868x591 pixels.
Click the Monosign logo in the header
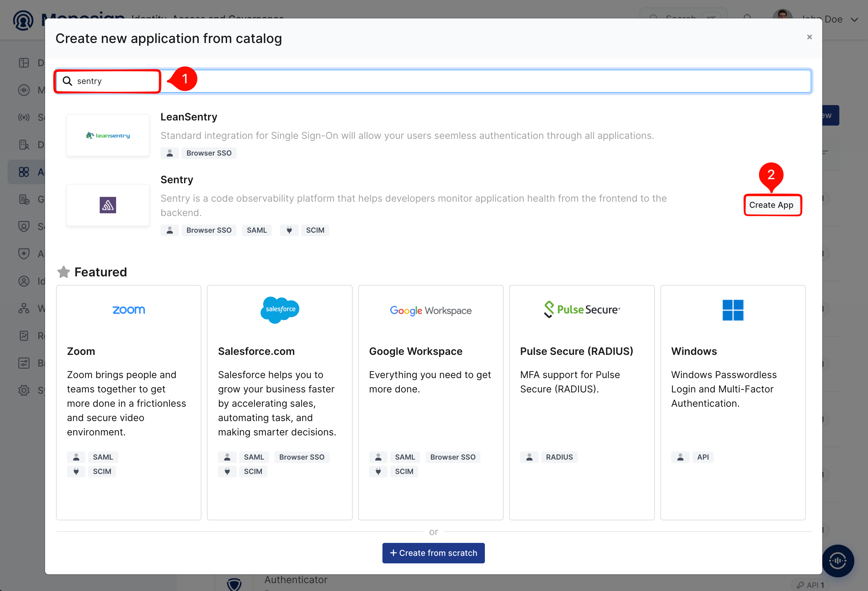pyautogui.click(x=23, y=20)
